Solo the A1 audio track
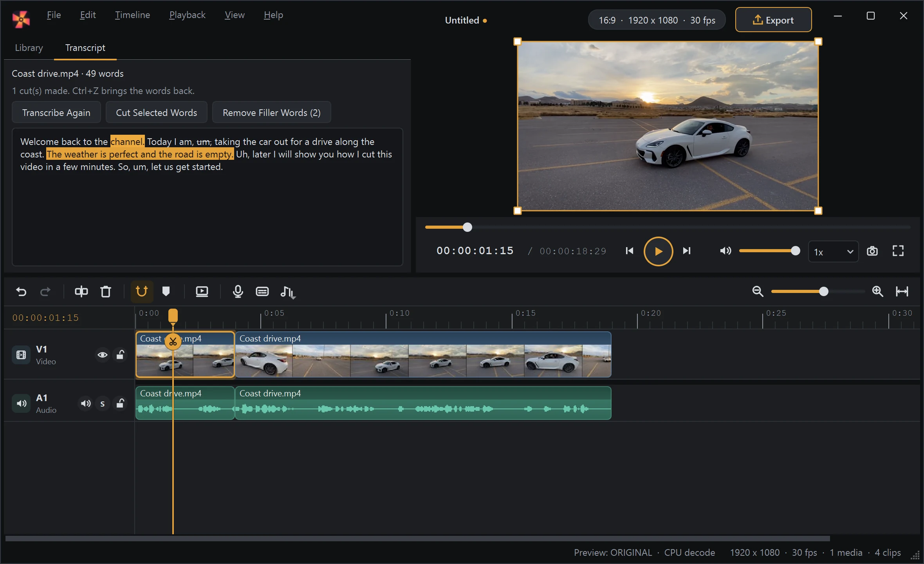The width and height of the screenshot is (924, 564). [103, 403]
